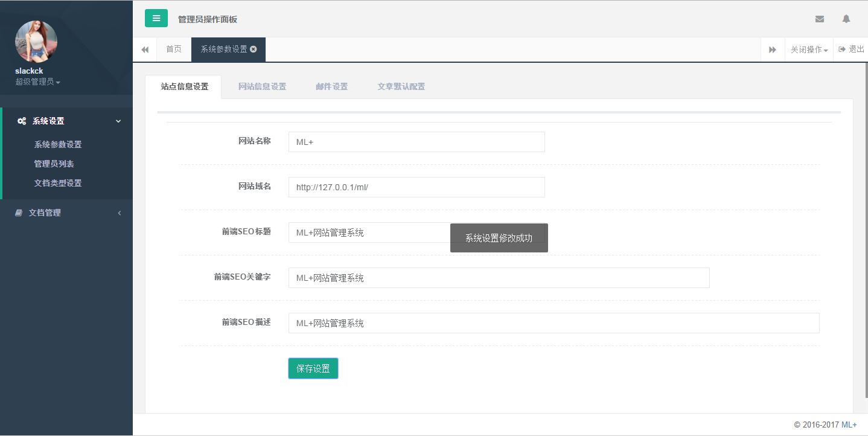Switch to the 网站信息设置 tab
The width and height of the screenshot is (868, 436).
tap(262, 86)
